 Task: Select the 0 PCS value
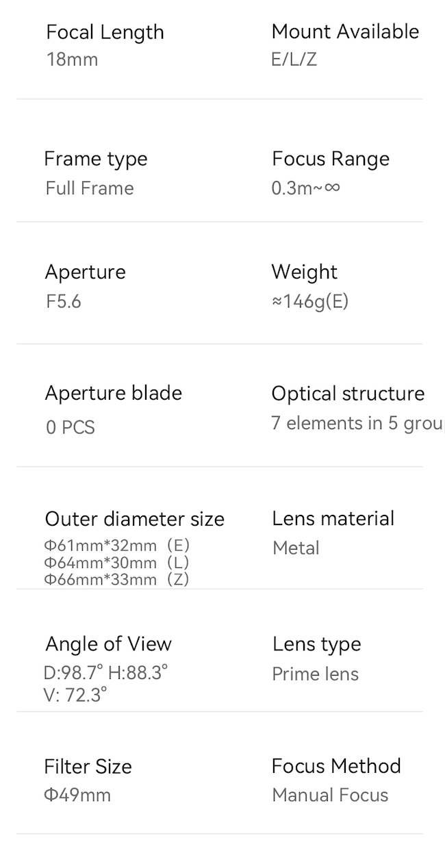tap(70, 428)
